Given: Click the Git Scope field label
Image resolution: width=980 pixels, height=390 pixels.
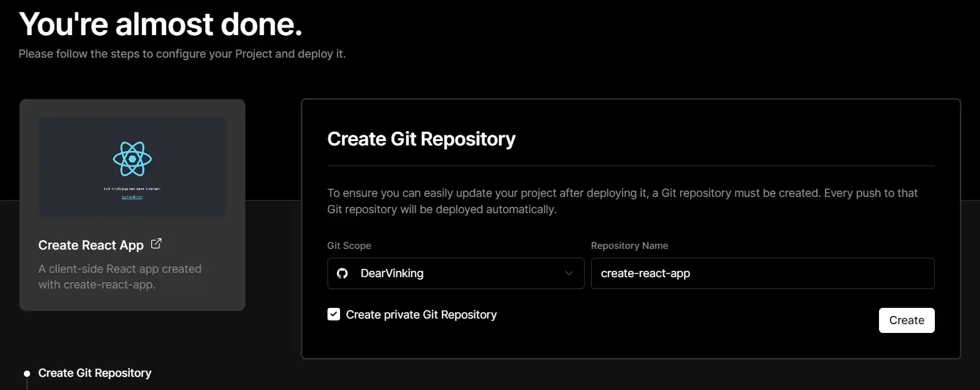Looking at the screenshot, I should point(349,246).
